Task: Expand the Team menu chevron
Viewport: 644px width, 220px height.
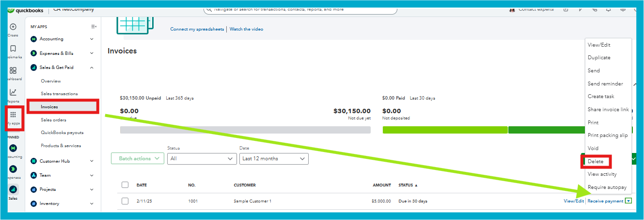Action: click(92, 175)
